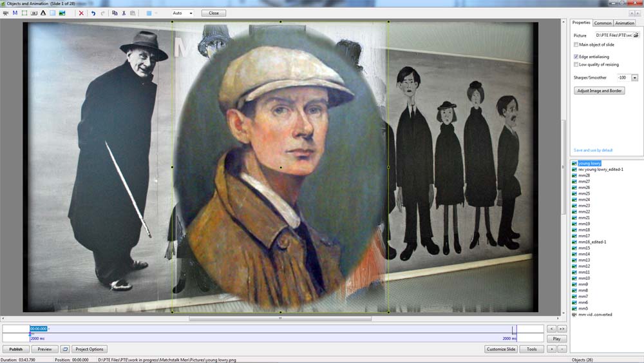Viewport: 644px width, 363px height.
Task: Select mm7 in objects list
Action: 583,297
